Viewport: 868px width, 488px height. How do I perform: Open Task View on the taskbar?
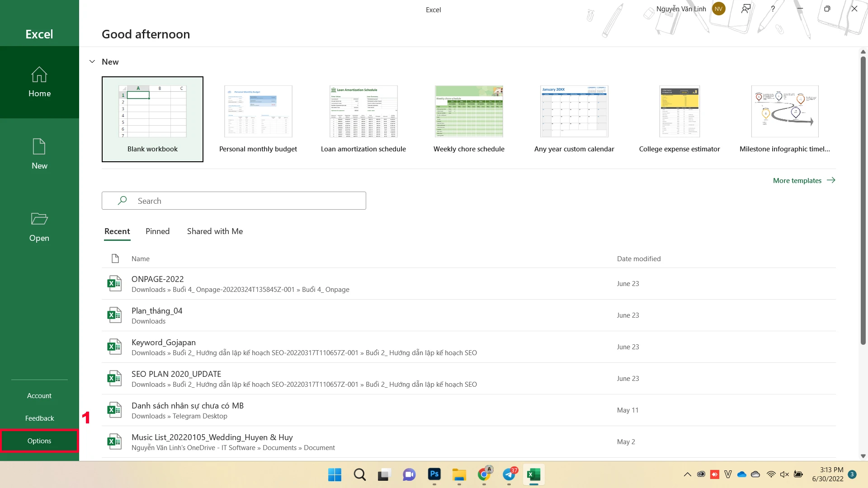[x=384, y=474]
